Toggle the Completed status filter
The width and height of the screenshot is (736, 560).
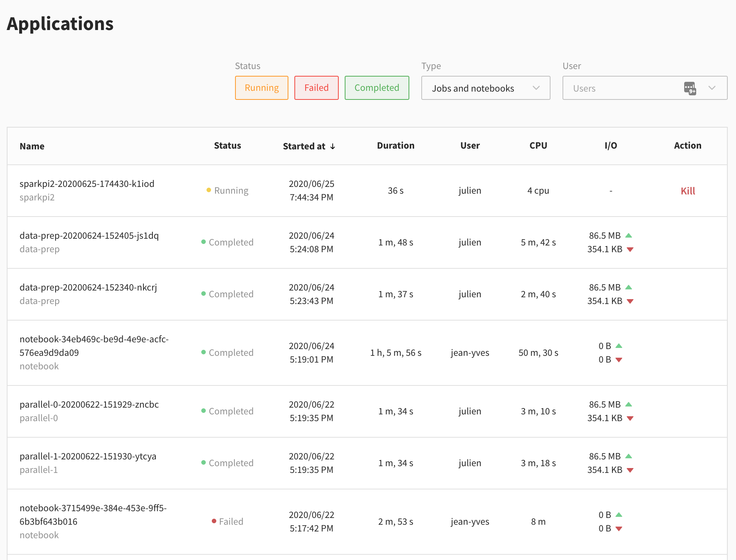(x=377, y=88)
